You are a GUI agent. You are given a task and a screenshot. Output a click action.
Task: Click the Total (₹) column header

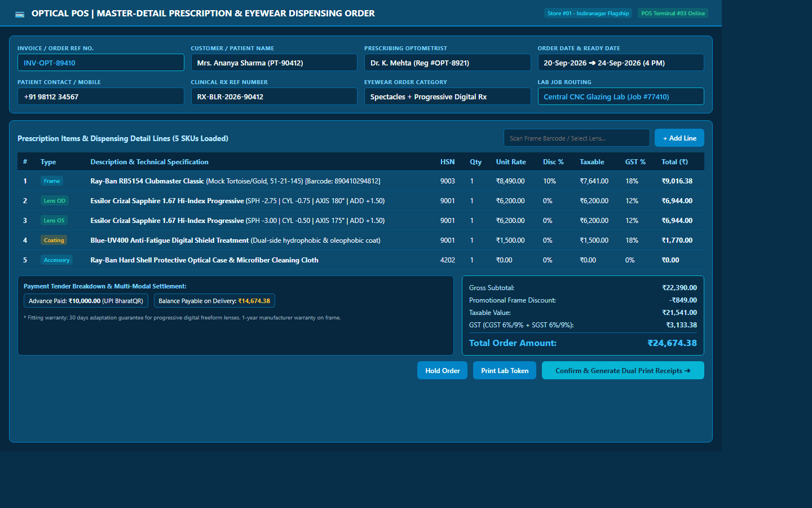pos(675,162)
